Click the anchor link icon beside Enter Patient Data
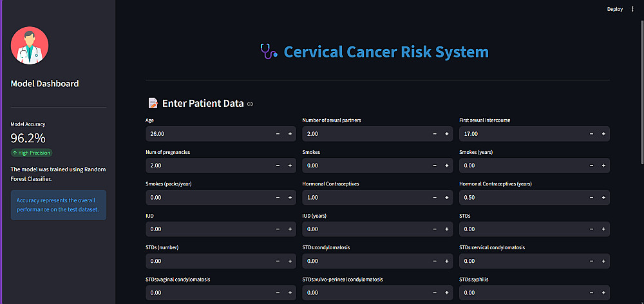This screenshot has height=304, width=644. coord(251,104)
